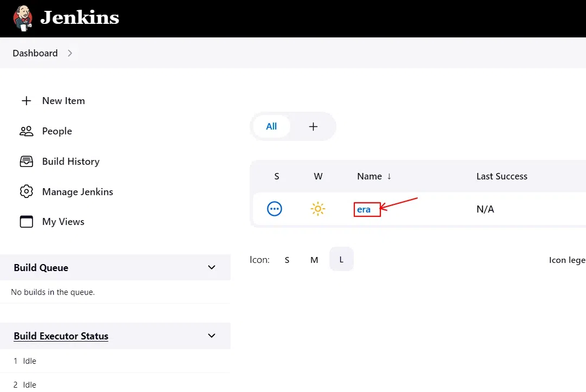Expand the Dashboard breadcrumb chevron
The width and height of the screenshot is (586, 392).
point(70,53)
